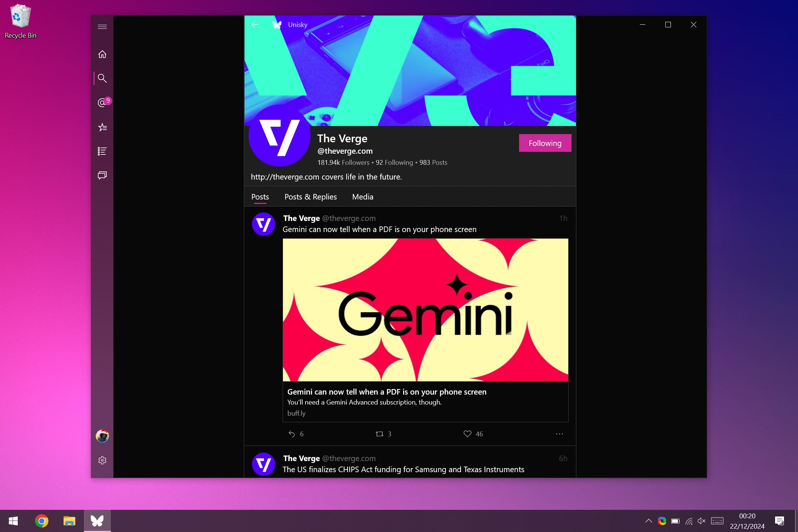Image resolution: width=798 pixels, height=532 pixels.
Task: Open the Feeds star icon
Action: point(102,127)
